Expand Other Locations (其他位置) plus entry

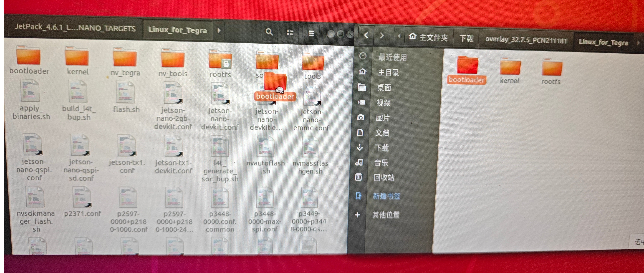(386, 215)
